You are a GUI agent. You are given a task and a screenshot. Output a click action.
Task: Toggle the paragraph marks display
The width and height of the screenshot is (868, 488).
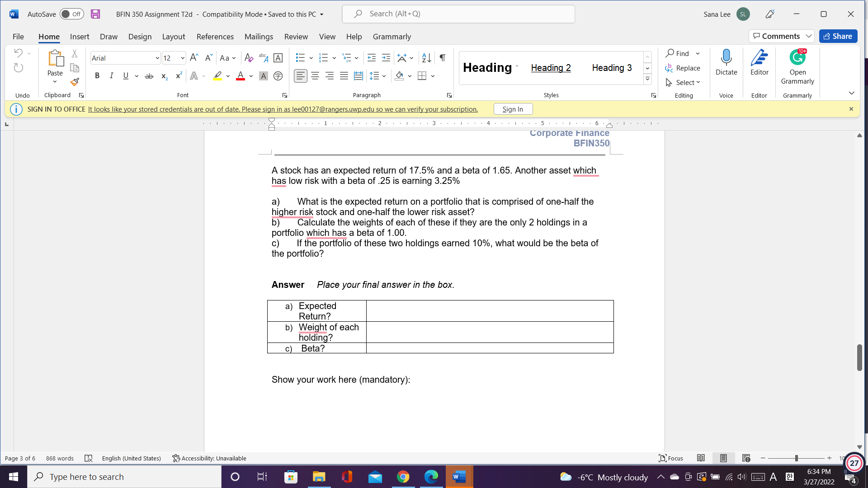(x=442, y=58)
